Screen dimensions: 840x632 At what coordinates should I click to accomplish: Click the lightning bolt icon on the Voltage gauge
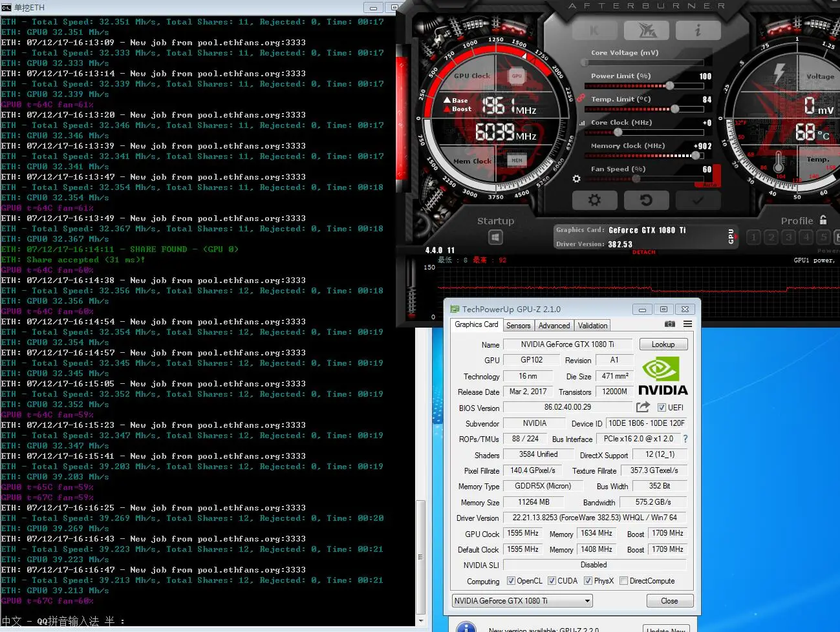780,73
